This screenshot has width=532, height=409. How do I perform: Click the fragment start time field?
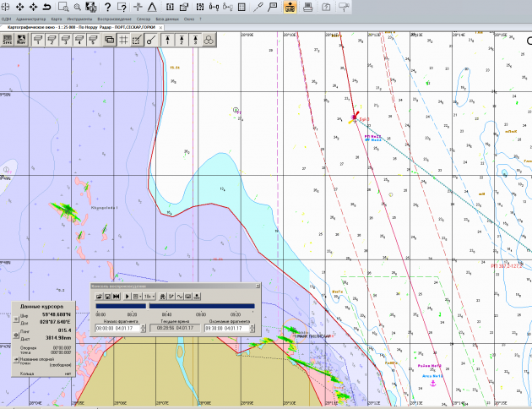tap(118, 329)
